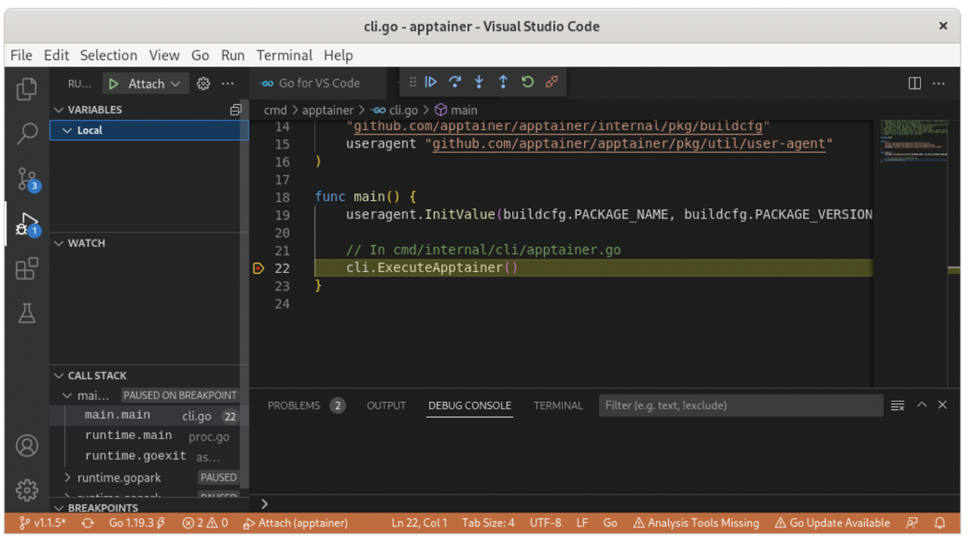Open the Testing flask icon
The width and height of the screenshot is (980, 544).
(x=26, y=313)
